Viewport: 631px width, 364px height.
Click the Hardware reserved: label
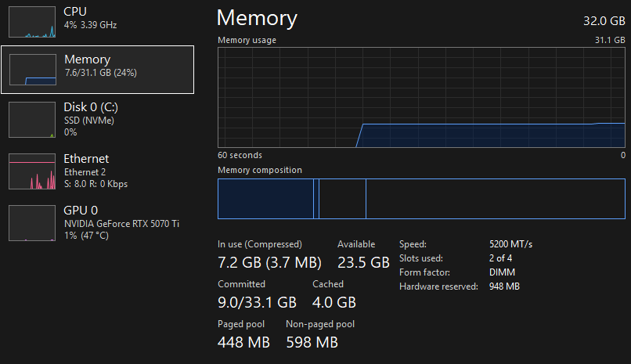point(438,287)
